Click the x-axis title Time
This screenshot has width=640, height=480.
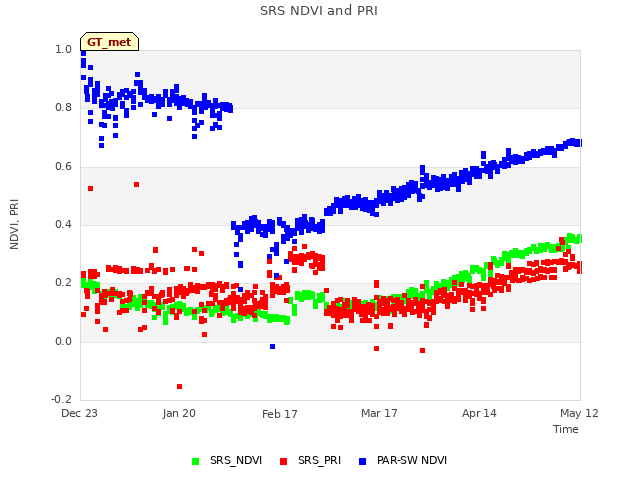coord(566,429)
